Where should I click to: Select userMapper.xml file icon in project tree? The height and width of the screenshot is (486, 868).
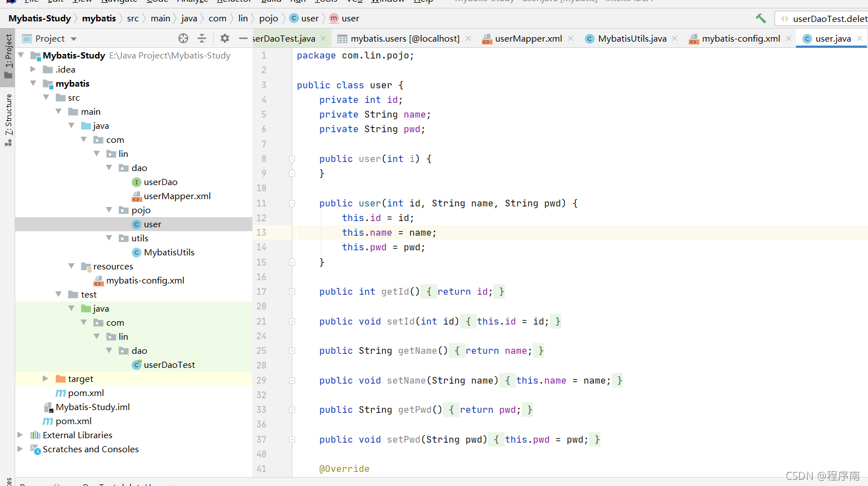(137, 196)
